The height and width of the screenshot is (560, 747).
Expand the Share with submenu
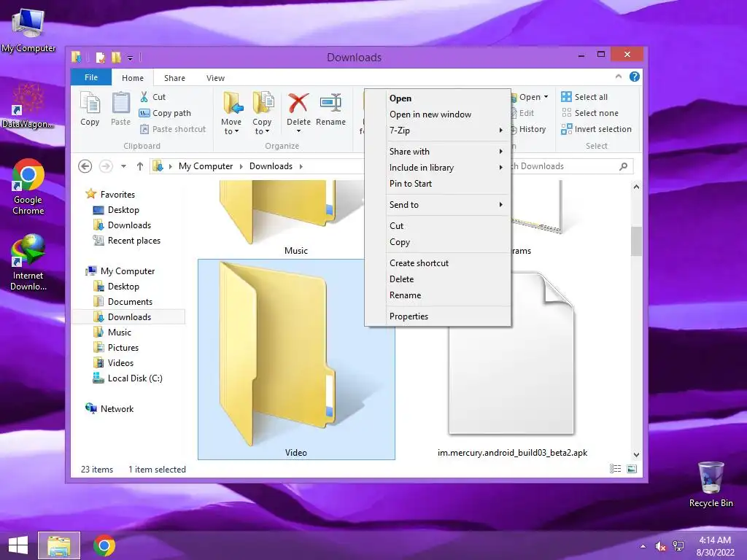(x=438, y=152)
